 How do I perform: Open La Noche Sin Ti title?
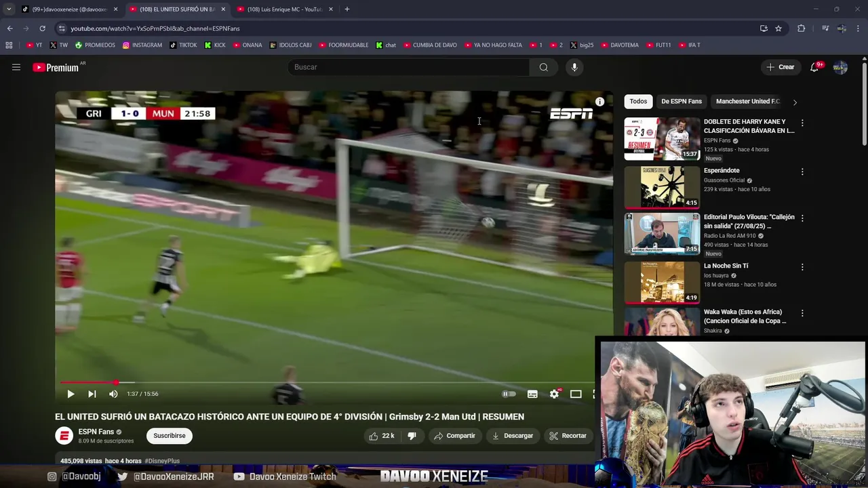pos(726,266)
